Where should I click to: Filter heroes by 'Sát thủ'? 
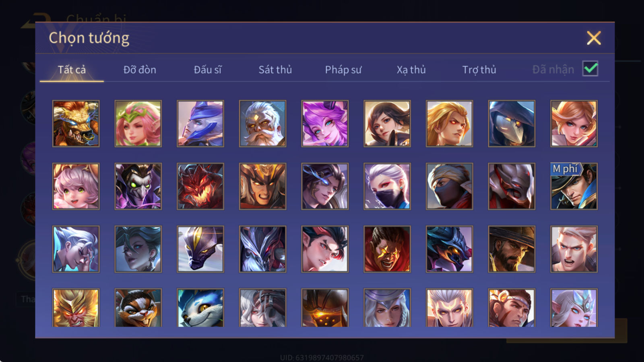click(x=275, y=70)
